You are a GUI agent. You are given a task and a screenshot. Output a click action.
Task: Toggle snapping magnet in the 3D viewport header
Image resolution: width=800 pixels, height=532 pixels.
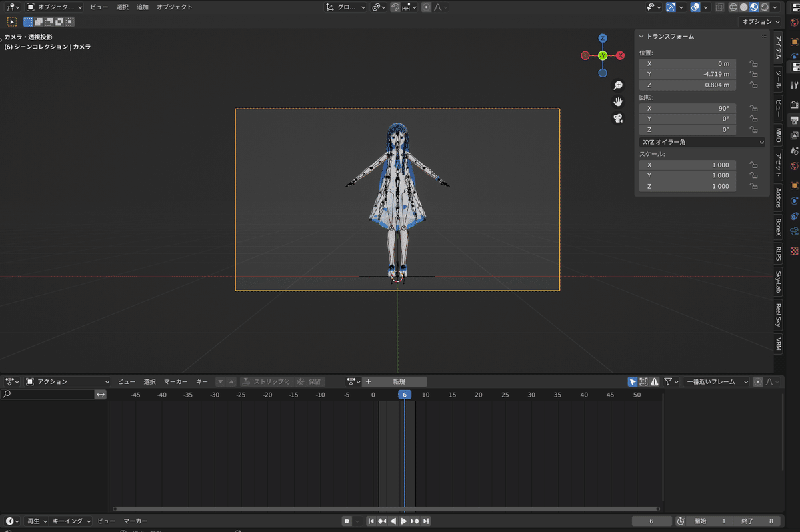pyautogui.click(x=395, y=7)
